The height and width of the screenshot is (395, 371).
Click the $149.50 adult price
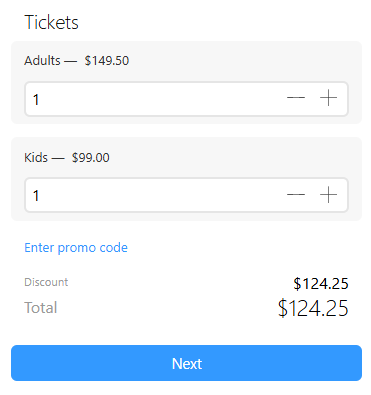click(107, 61)
